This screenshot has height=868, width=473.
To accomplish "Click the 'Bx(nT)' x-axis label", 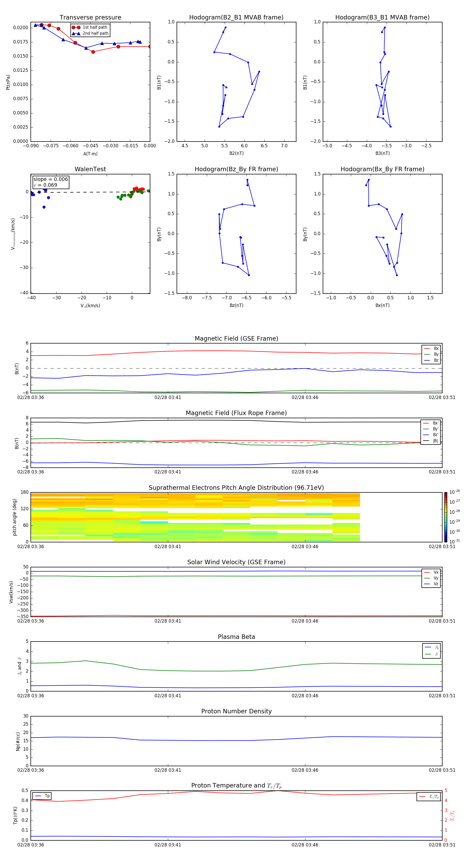I will [x=382, y=305].
